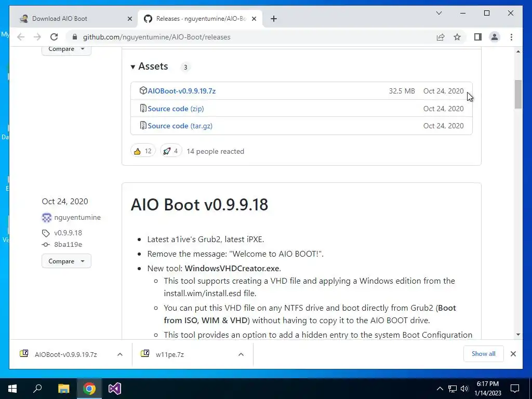Close the GitHub Releases tab
Screen dimensions: 532x399
[x=254, y=19]
